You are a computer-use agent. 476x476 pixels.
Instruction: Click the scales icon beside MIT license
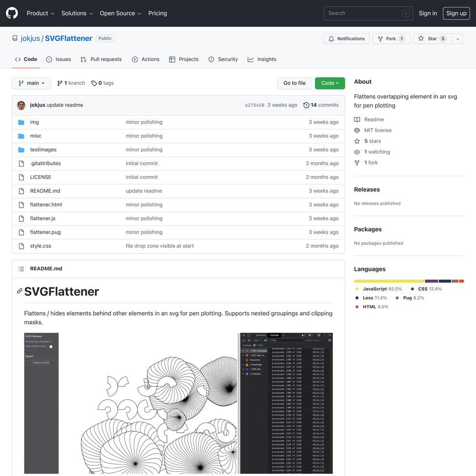(357, 130)
